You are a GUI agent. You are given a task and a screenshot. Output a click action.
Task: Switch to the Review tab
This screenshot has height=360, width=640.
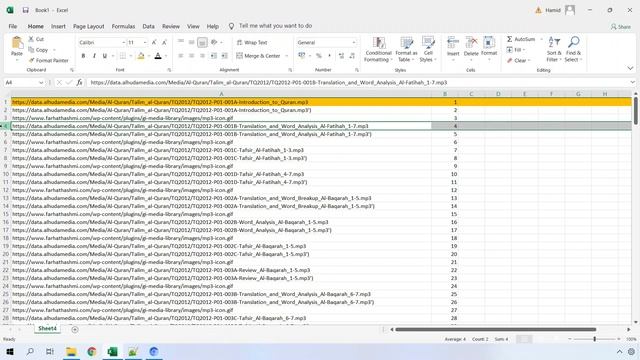point(171,26)
